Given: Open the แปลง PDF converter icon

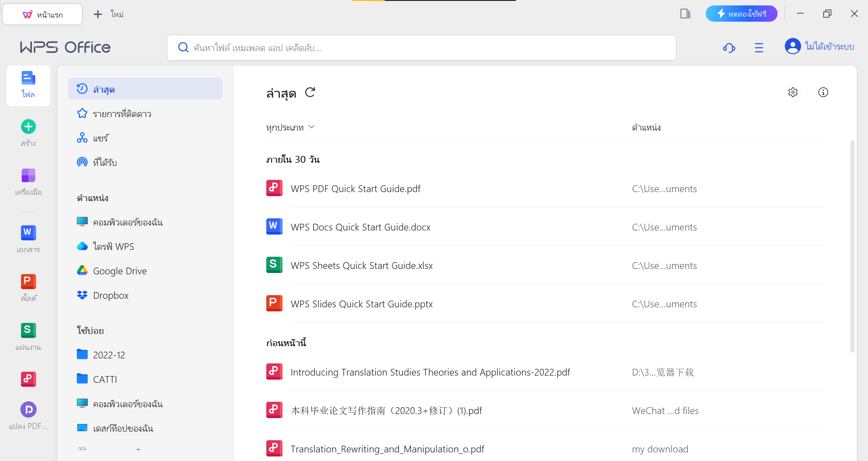Looking at the screenshot, I should coord(28,409).
